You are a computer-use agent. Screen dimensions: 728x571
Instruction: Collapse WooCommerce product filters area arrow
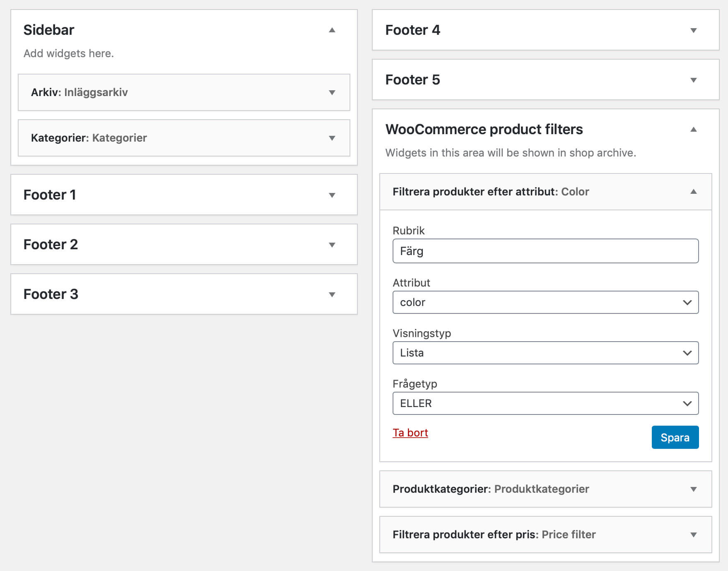click(693, 129)
